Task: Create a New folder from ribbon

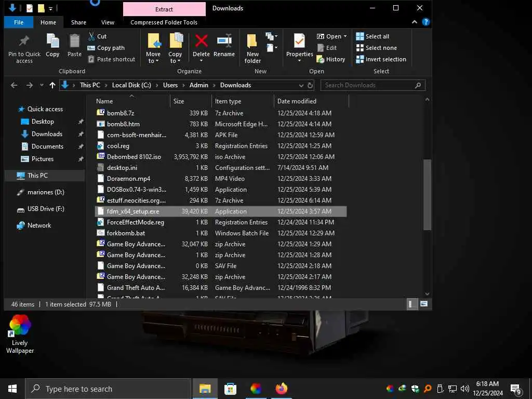Action: coord(252,49)
